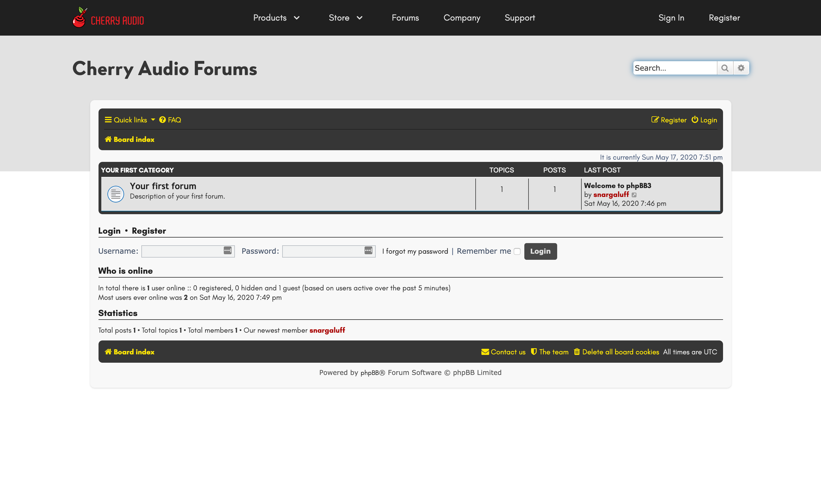
Task: Click Delete all board cookies
Action: [616, 352]
